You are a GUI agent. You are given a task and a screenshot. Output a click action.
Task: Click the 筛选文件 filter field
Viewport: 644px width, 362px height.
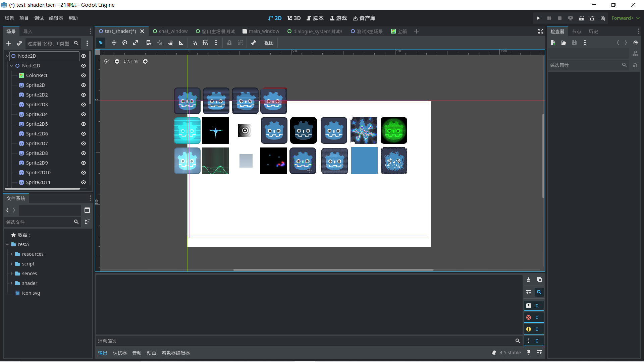click(x=39, y=222)
